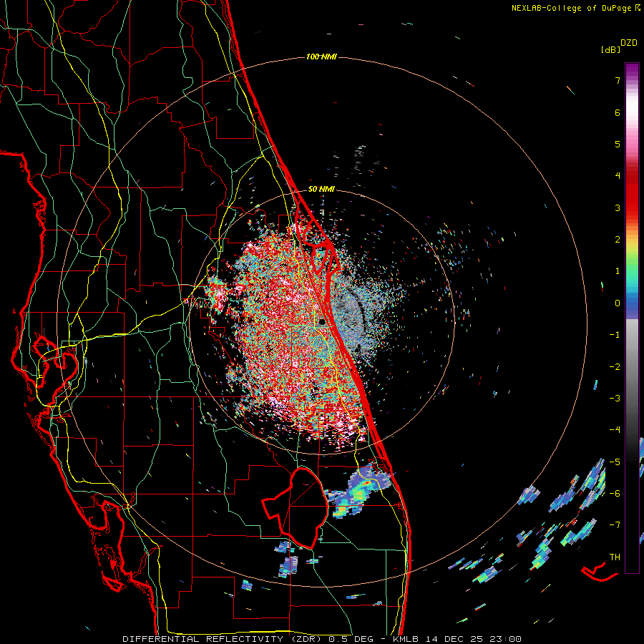Click the 1 value on the color scale
This screenshot has width=644, height=644.
[618, 271]
